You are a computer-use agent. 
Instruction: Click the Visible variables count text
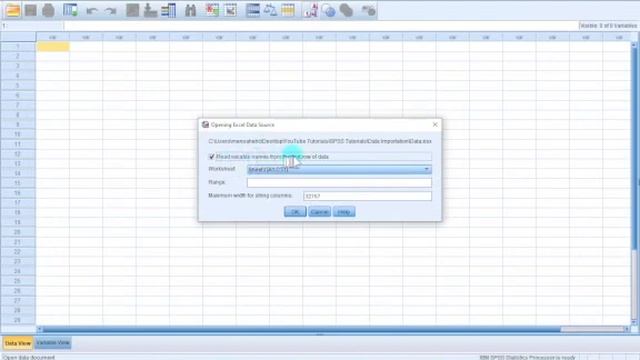coord(608,26)
